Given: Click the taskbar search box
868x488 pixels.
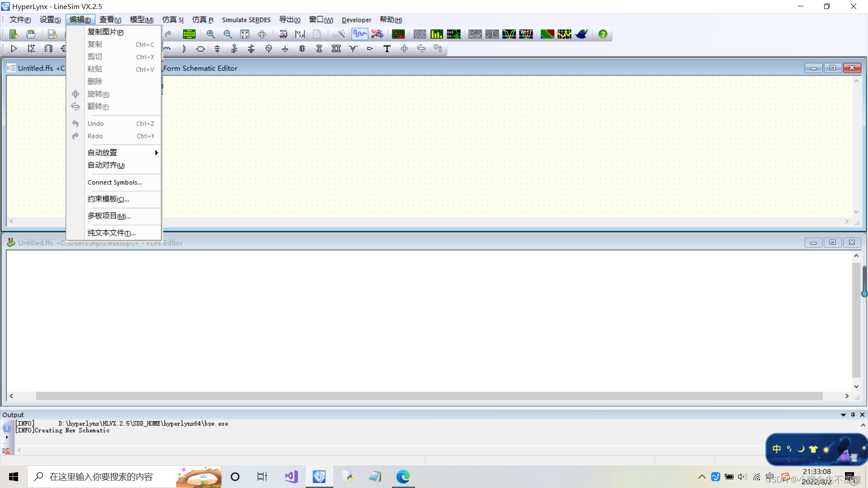Looking at the screenshot, I should 124,477.
